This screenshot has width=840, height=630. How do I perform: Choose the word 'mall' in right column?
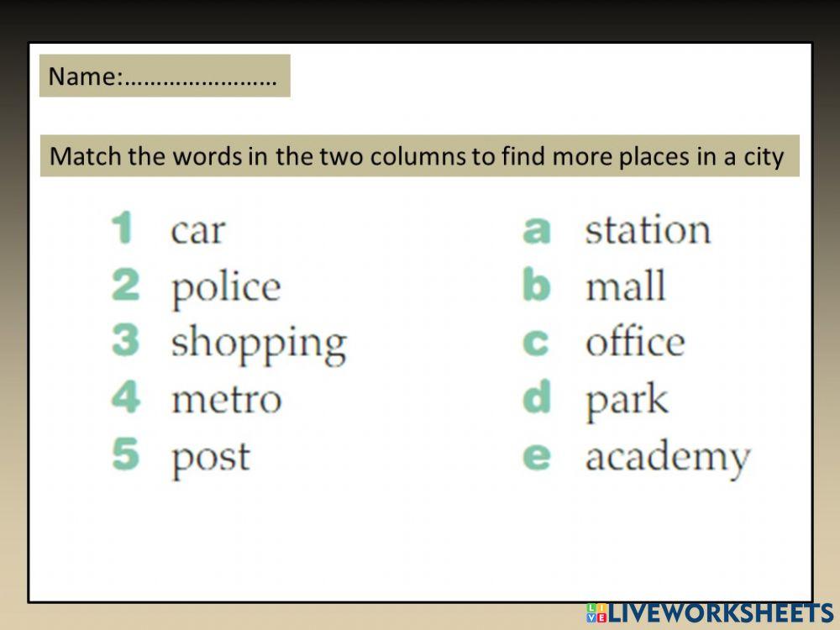pos(625,286)
